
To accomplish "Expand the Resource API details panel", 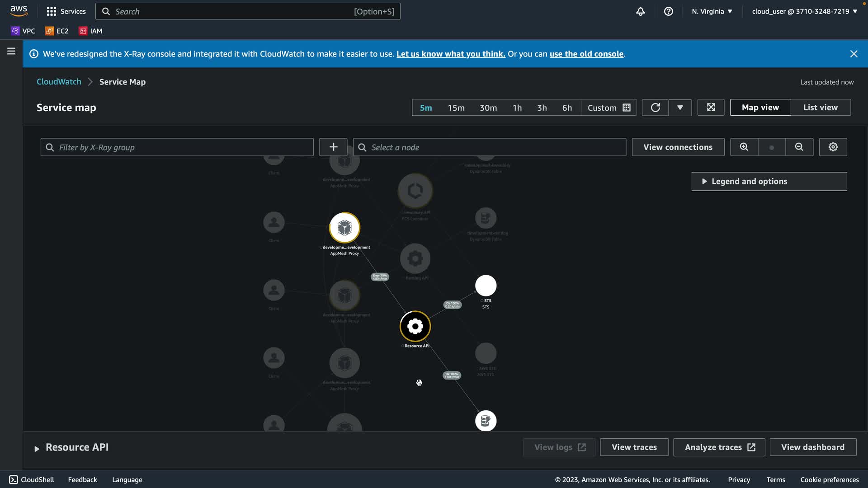I will (x=37, y=448).
